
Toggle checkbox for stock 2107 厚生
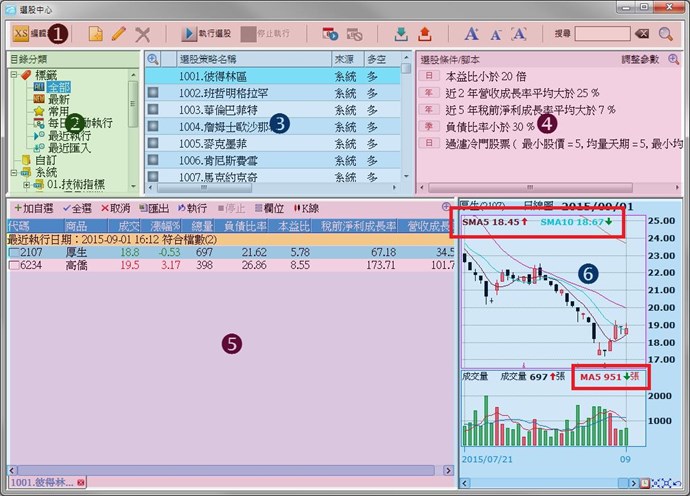coord(15,253)
